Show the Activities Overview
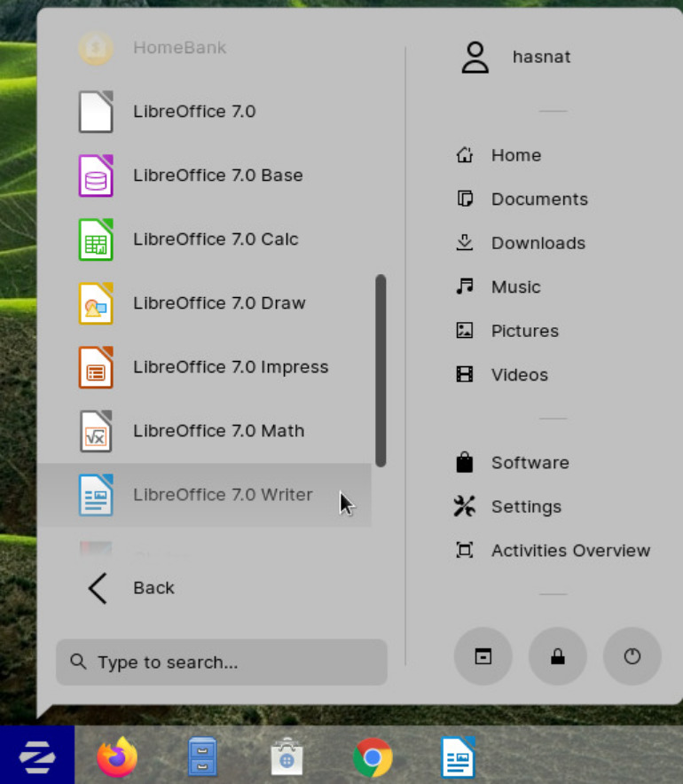This screenshot has height=784, width=683. (x=553, y=551)
